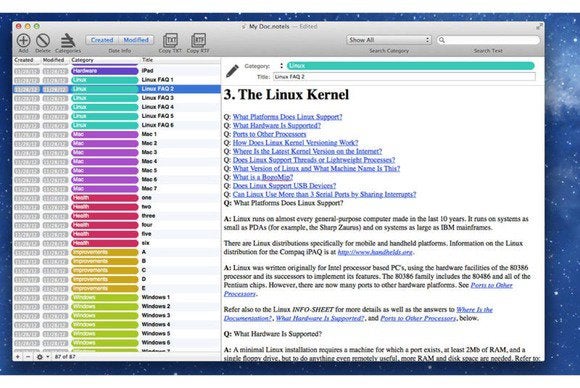Open the Categories toolbar icon
The image size is (580, 388).
click(68, 40)
